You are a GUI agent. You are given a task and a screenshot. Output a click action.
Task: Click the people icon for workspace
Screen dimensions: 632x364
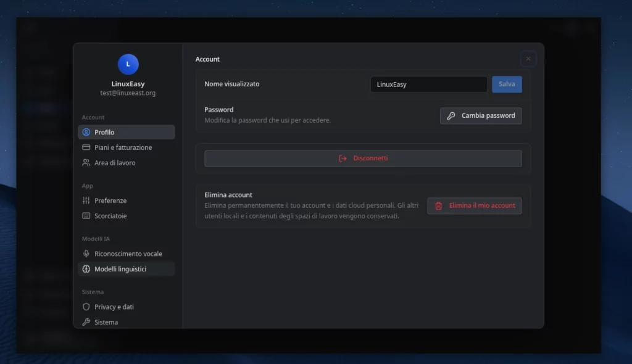(x=86, y=163)
